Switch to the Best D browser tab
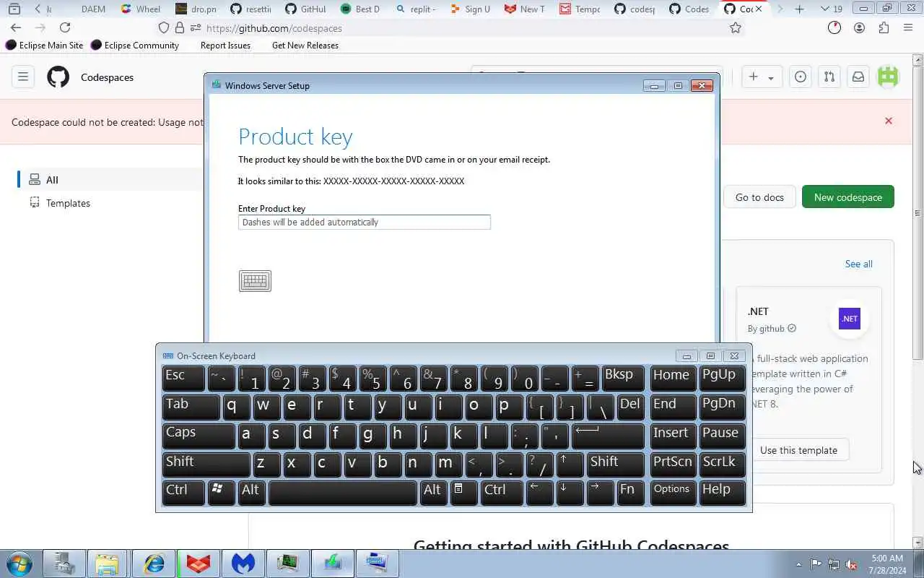The width and height of the screenshot is (924, 578). tap(361, 9)
